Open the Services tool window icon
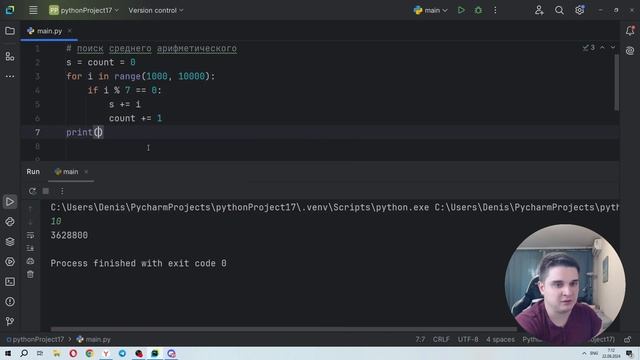This screenshot has height=360, width=640. 10,262
